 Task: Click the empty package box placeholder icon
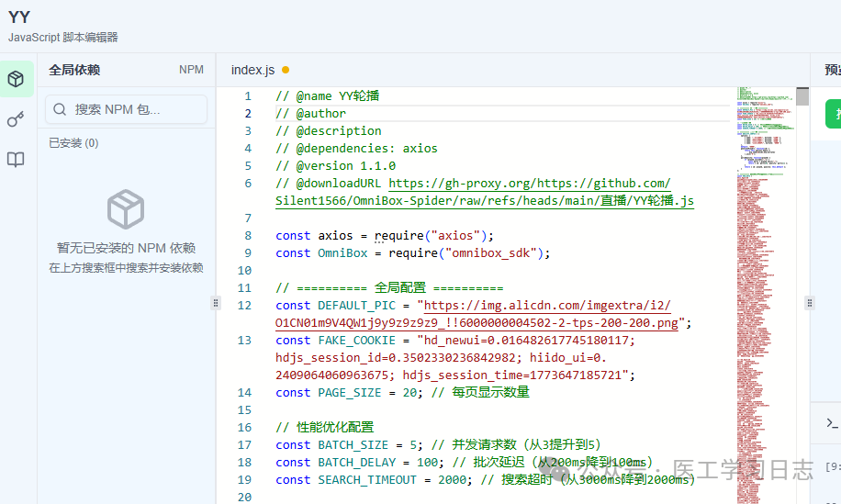coord(126,209)
